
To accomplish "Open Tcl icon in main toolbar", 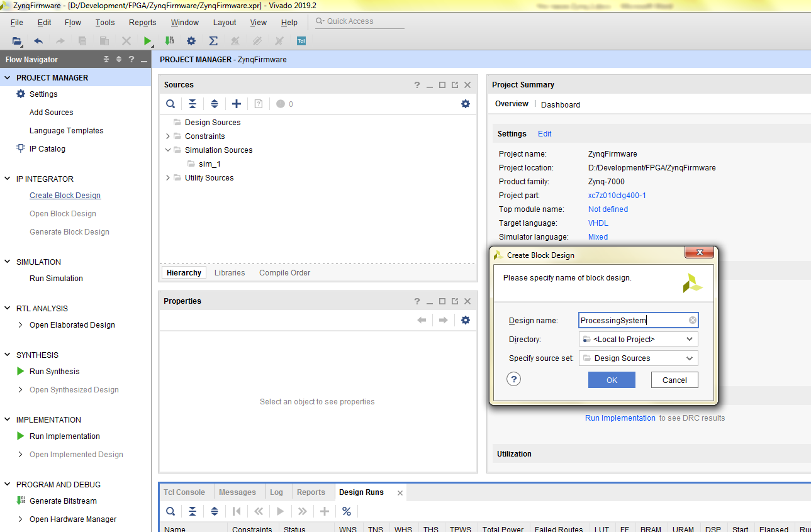I will coord(301,41).
